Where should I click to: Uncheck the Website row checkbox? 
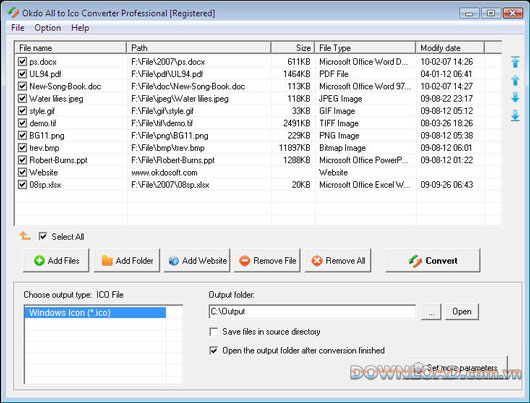22,172
